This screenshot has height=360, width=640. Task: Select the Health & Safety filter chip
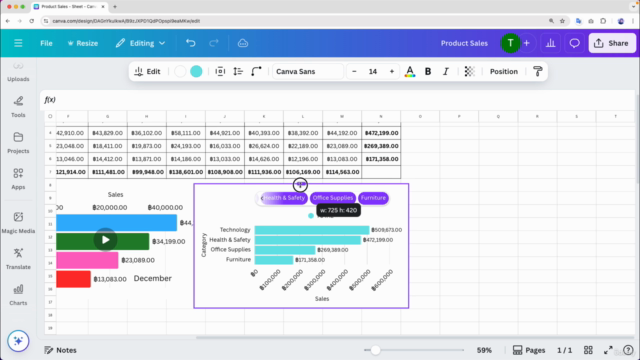click(284, 198)
